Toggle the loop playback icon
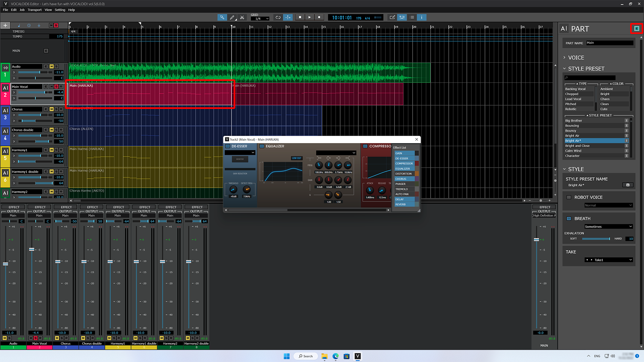 [x=278, y=17]
